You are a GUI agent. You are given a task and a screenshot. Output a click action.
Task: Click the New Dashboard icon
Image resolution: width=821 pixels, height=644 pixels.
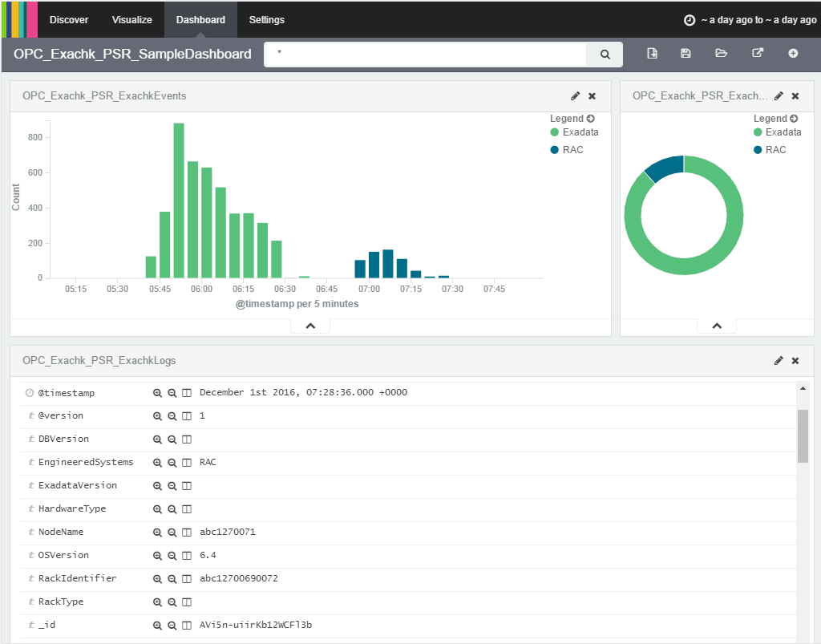[x=652, y=54]
